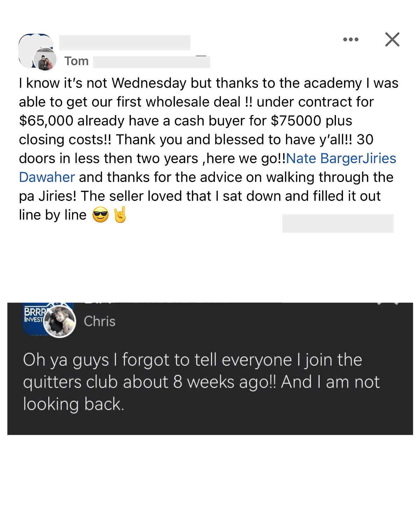Screen dimensions: 420x525
Task: Click the rock-on hand emoji
Action: pos(120,215)
